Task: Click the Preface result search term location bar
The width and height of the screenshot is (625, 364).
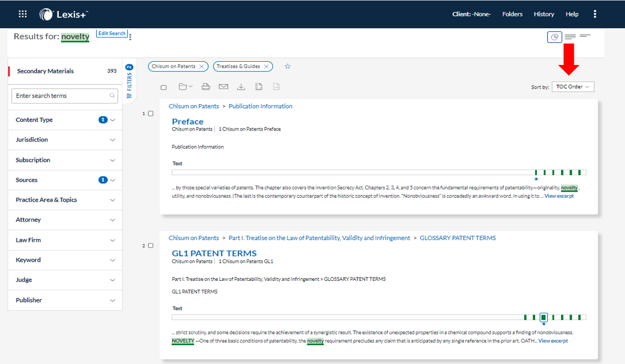Action: [379, 172]
